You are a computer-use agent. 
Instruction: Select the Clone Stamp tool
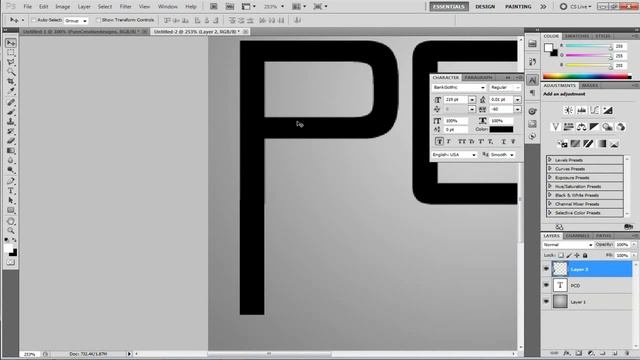11,121
